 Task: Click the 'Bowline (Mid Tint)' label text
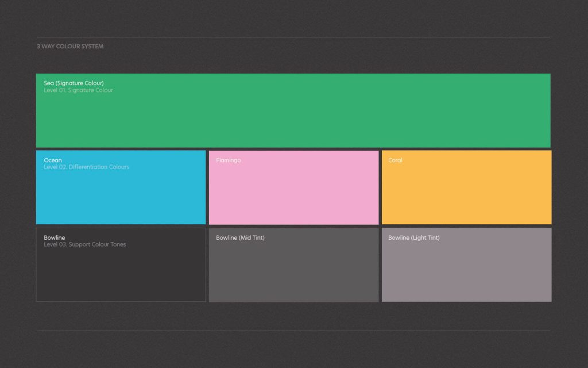coord(241,237)
